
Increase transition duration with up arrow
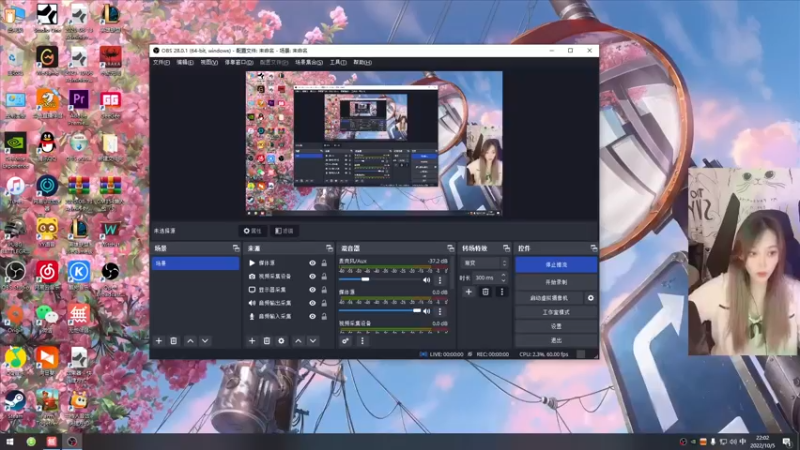(x=504, y=275)
